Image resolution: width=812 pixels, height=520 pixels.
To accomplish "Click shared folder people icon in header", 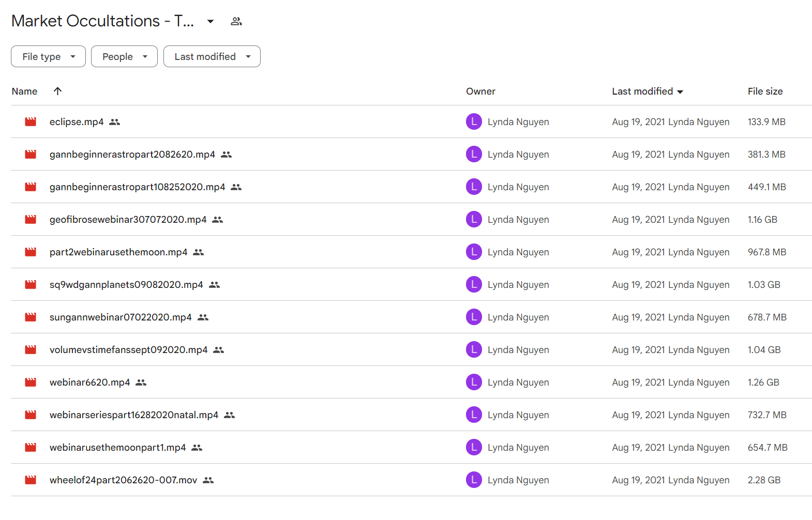I will (236, 21).
